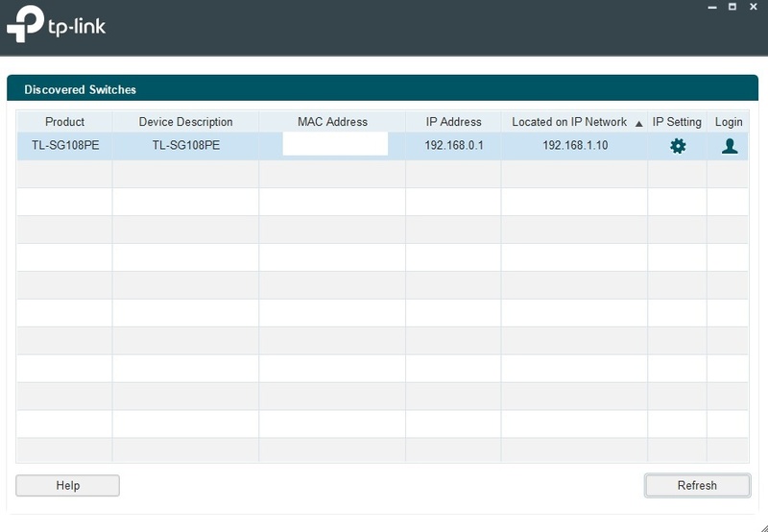Close the tp-link utility window
Screen dimensions: 768x532
(754, 7)
